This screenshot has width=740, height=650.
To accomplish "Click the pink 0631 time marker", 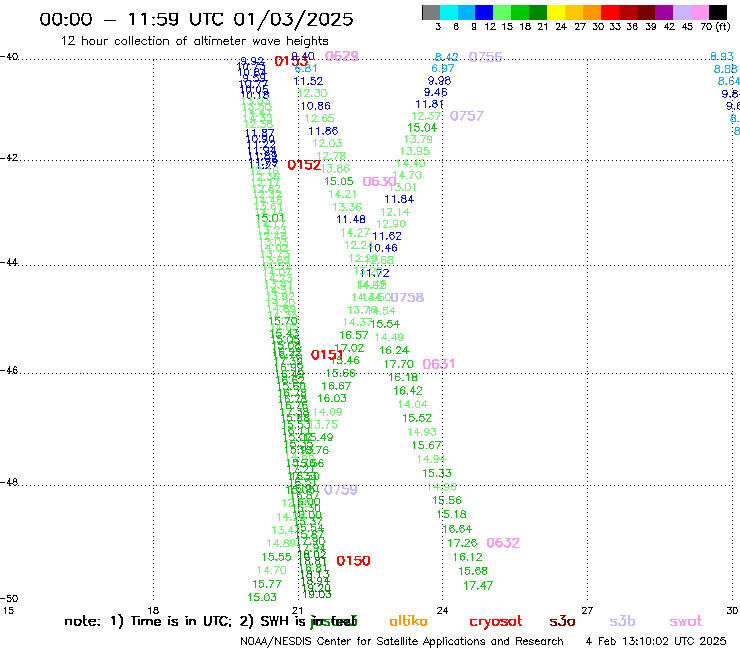I will tap(438, 364).
